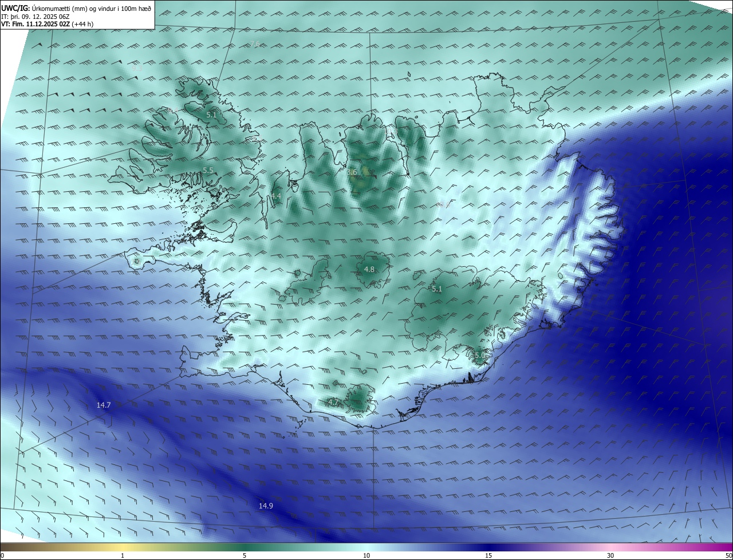
Task: Click the 14.9 value label over the sea
Action: tap(266, 506)
